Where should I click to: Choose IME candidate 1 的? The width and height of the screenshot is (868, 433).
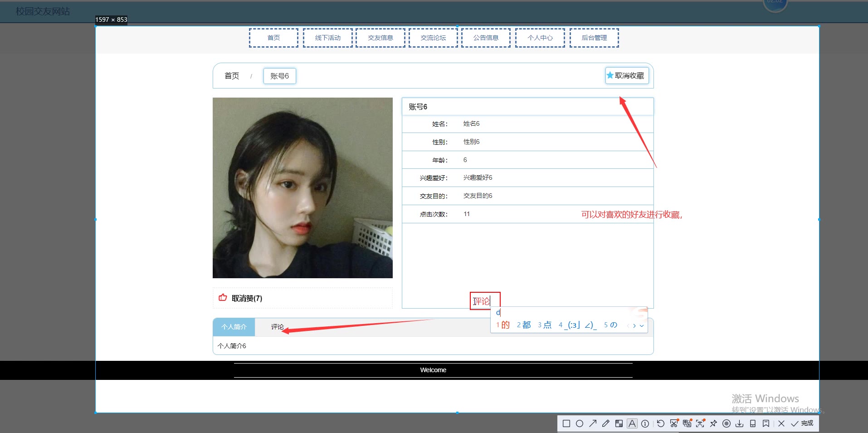pos(503,325)
